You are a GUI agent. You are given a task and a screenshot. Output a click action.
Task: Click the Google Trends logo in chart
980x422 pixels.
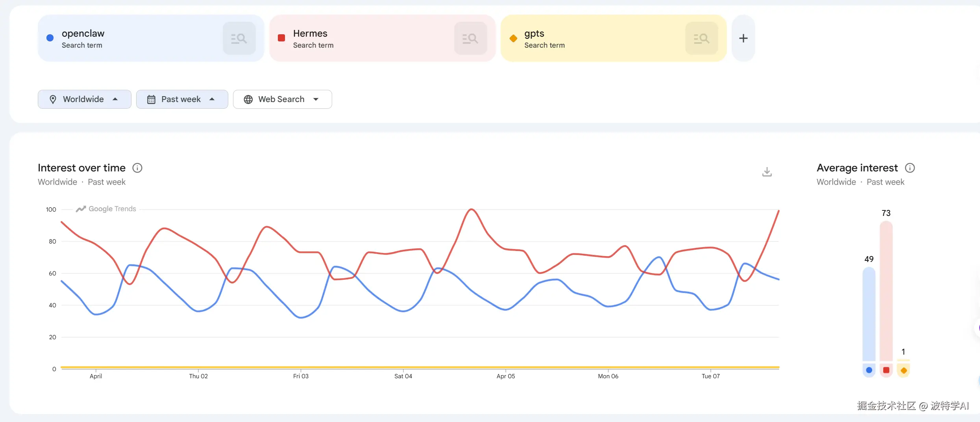[106, 209]
